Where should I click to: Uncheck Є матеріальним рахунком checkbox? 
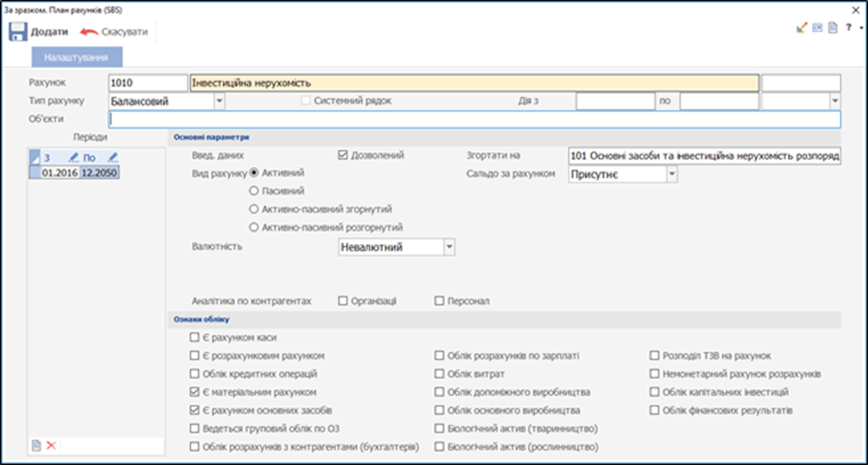(194, 392)
